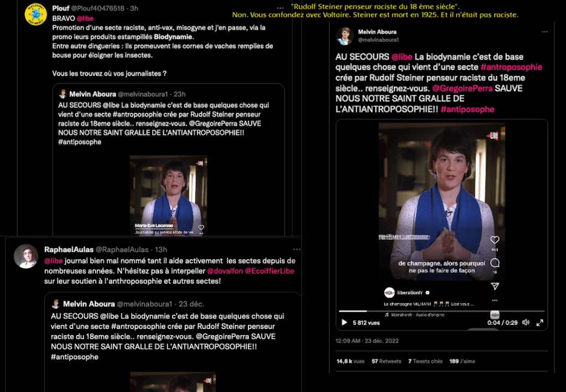The image size is (566, 392).
Task: Play the Melvin Aboura tweet video
Action: click(344, 322)
